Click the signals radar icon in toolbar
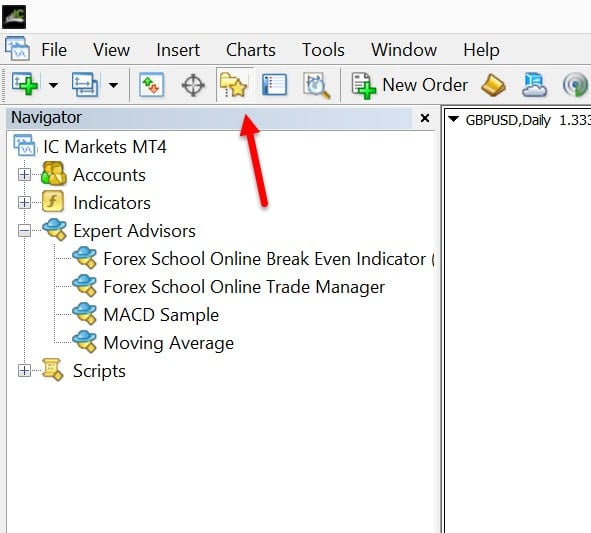The image size is (591, 533). pyautogui.click(x=576, y=85)
